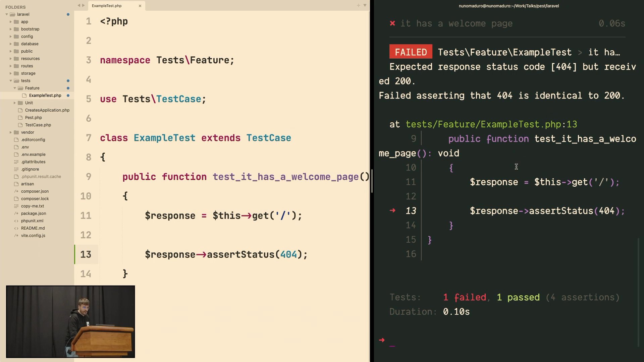Switch to the ExampleTest.php tab
This screenshot has height=362, width=644.
tap(107, 6)
